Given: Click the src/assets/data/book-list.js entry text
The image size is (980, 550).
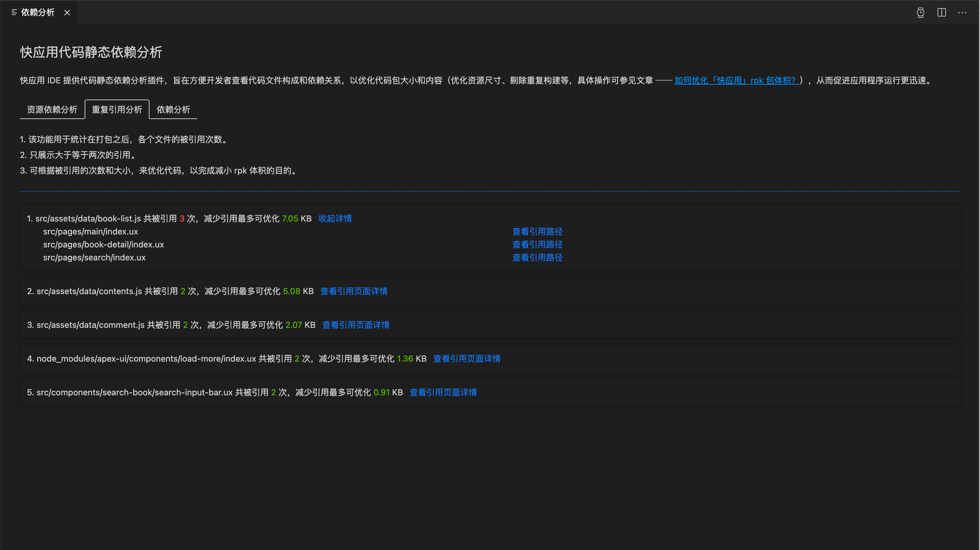Looking at the screenshot, I should pos(88,218).
